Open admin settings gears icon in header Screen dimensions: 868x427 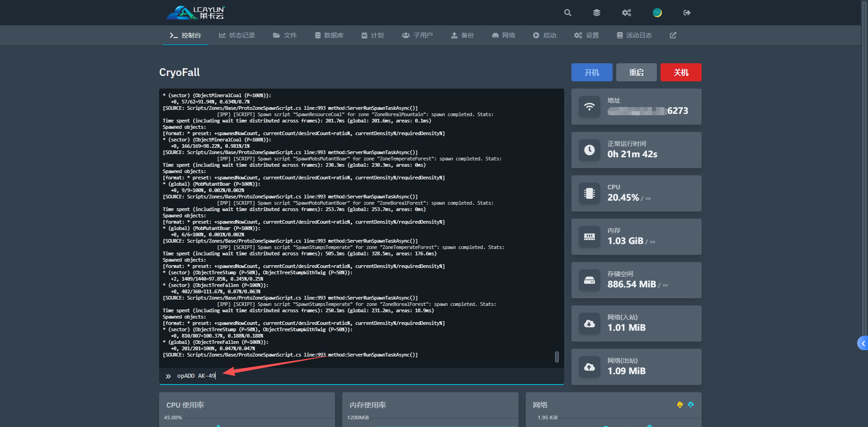coord(627,13)
